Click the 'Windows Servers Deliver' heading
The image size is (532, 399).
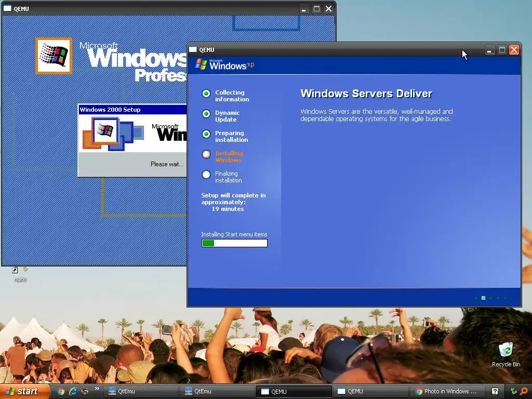coord(366,94)
